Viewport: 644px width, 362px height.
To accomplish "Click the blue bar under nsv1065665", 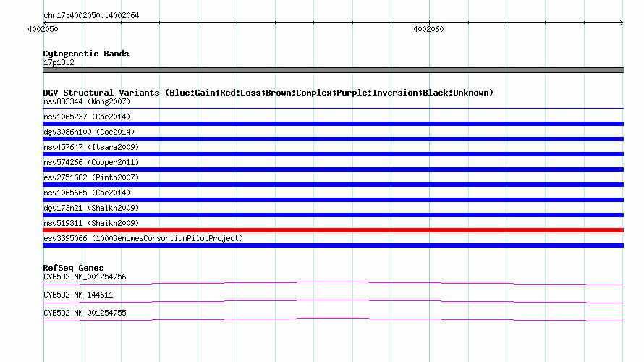I will [x=333, y=200].
